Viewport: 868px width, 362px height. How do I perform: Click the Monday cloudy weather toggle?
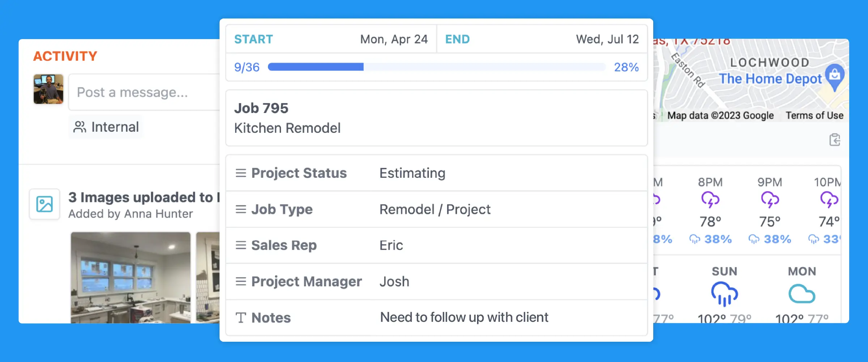[802, 294]
